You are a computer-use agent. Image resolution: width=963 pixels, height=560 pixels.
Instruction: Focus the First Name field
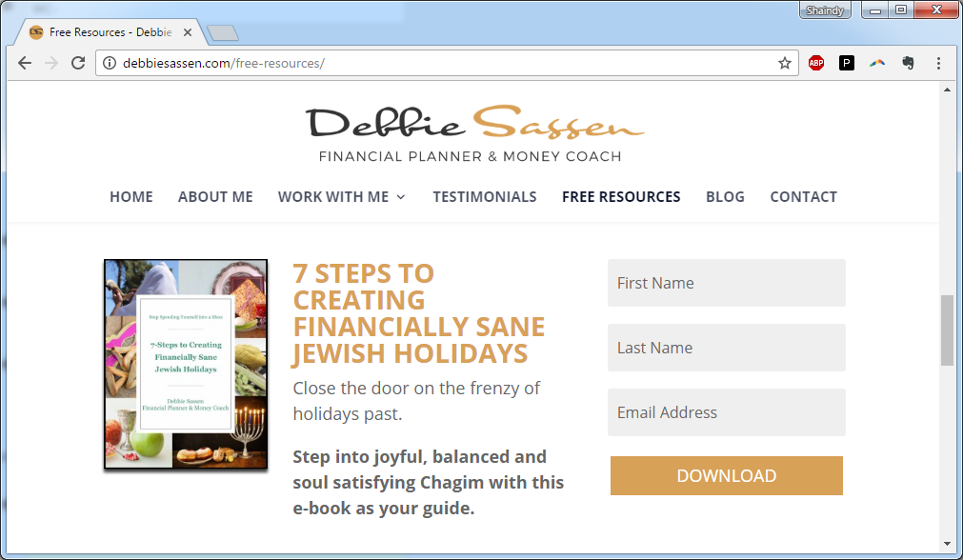(727, 283)
